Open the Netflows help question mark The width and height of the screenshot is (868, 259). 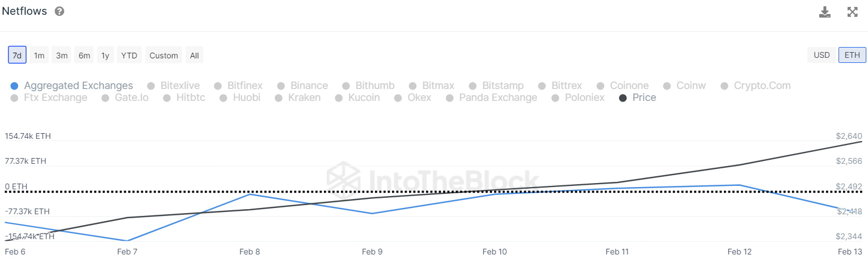point(60,11)
